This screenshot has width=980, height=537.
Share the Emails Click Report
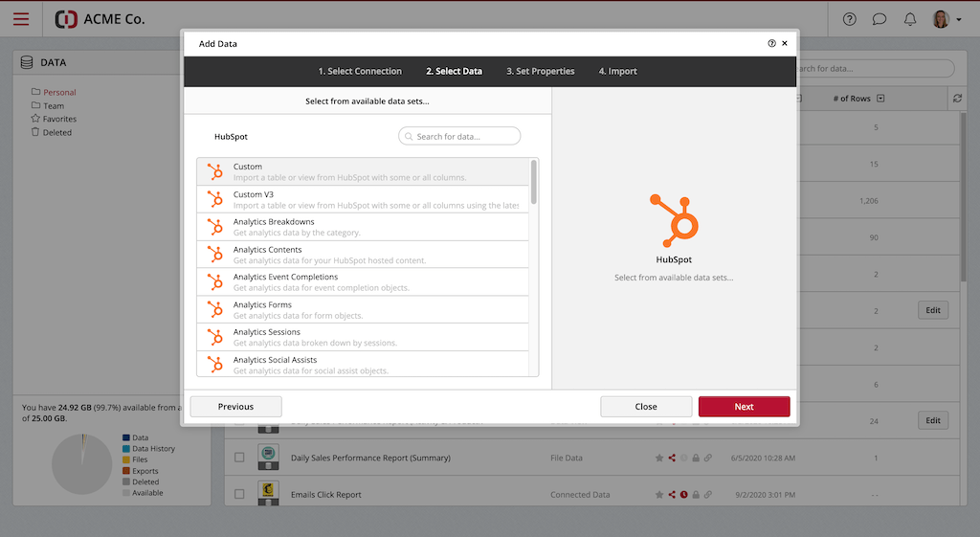click(672, 495)
